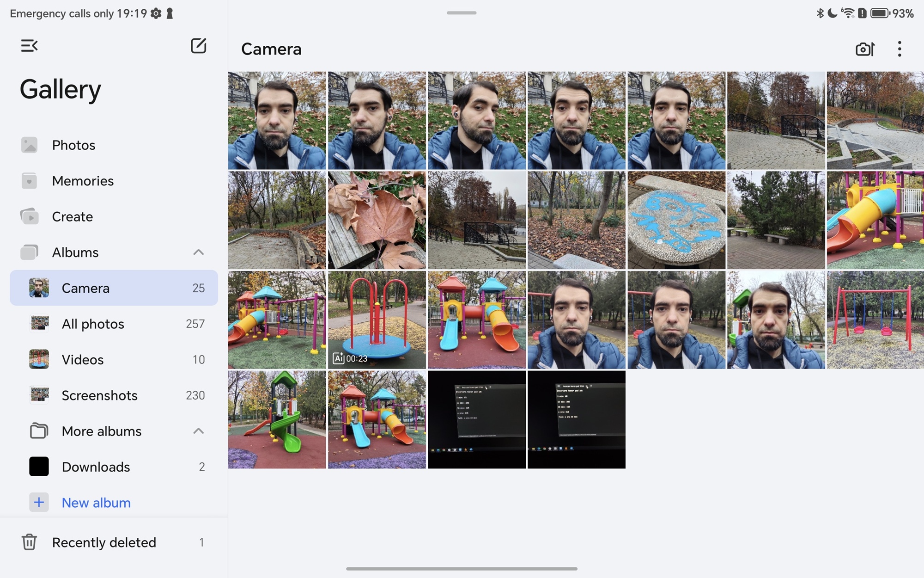Click the edit albums pencil icon

[198, 46]
